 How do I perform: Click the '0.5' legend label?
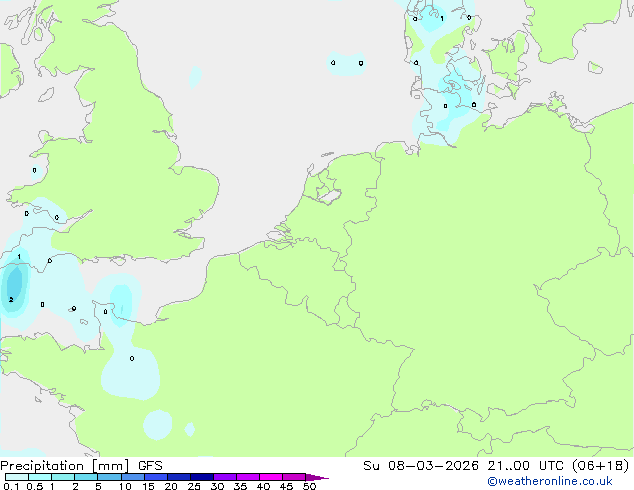[35, 486]
